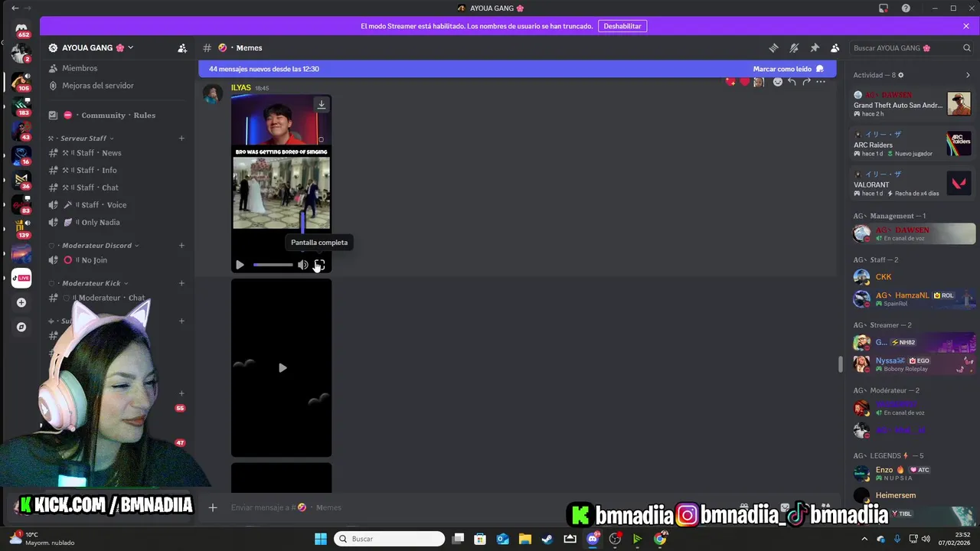The image size is (980, 551).
Task: Open the discover servers compass icon
Action: (x=21, y=327)
